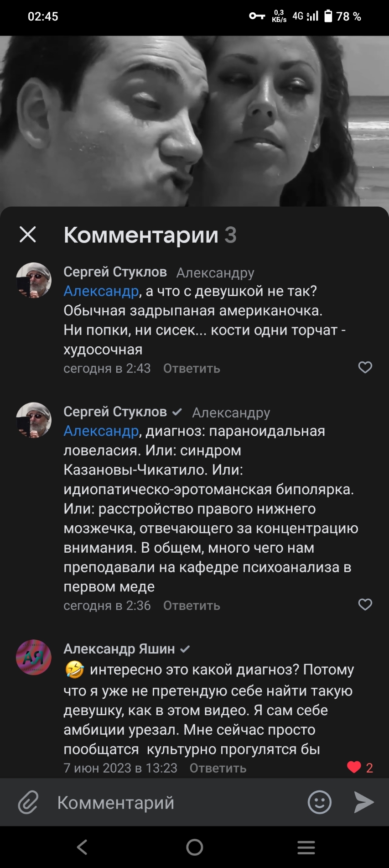The image size is (389, 868).
Task: Open Android recent apps menu button
Action: [x=306, y=847]
